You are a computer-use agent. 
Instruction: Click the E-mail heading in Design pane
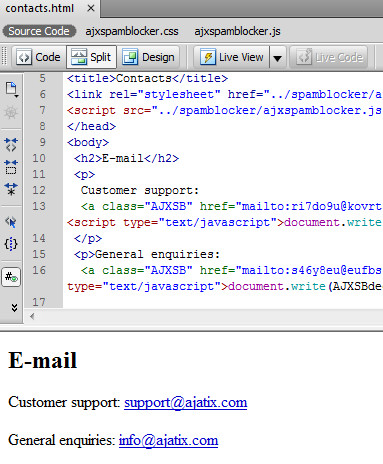(43, 361)
